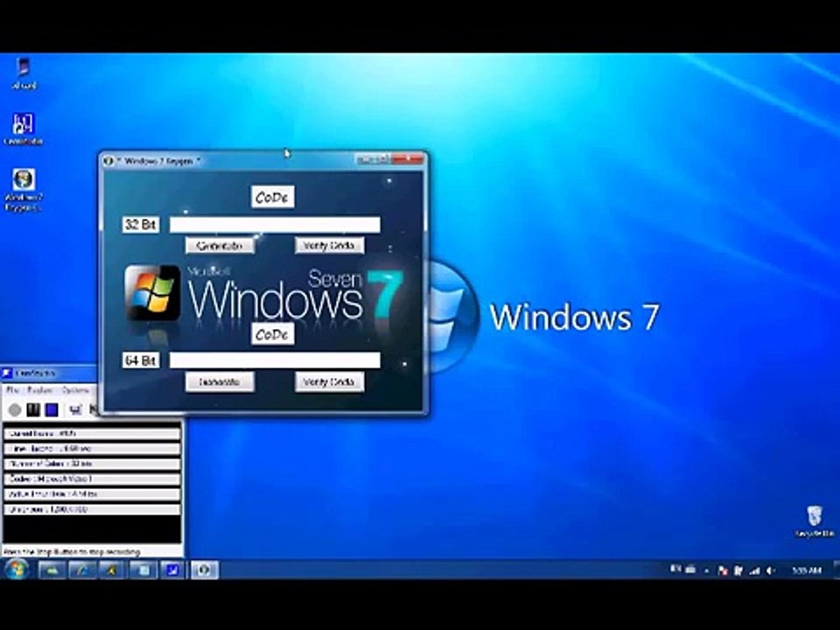Screen dimensions: 840x630
Task: Click the Dimension row in CamStudio
Action: [92, 509]
